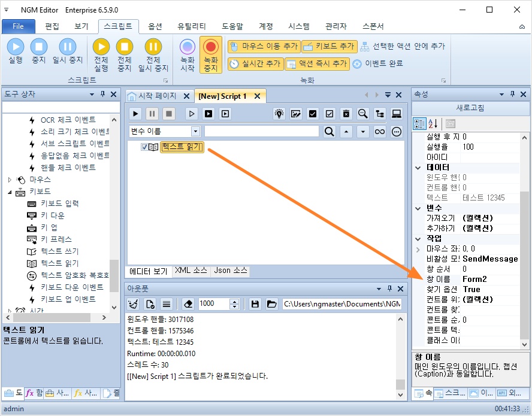The image size is (532, 416).
Task: Click the output open folder icon
Action: pyautogui.click(x=271, y=304)
